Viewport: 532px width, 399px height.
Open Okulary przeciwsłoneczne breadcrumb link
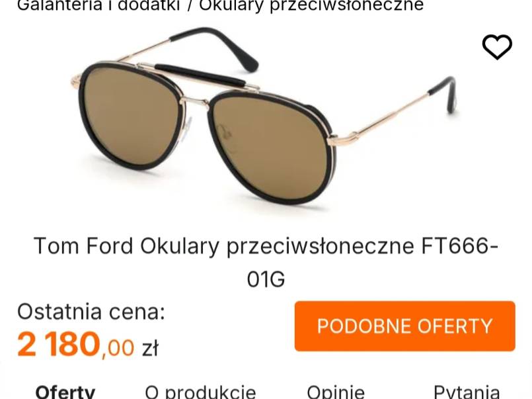click(x=311, y=5)
